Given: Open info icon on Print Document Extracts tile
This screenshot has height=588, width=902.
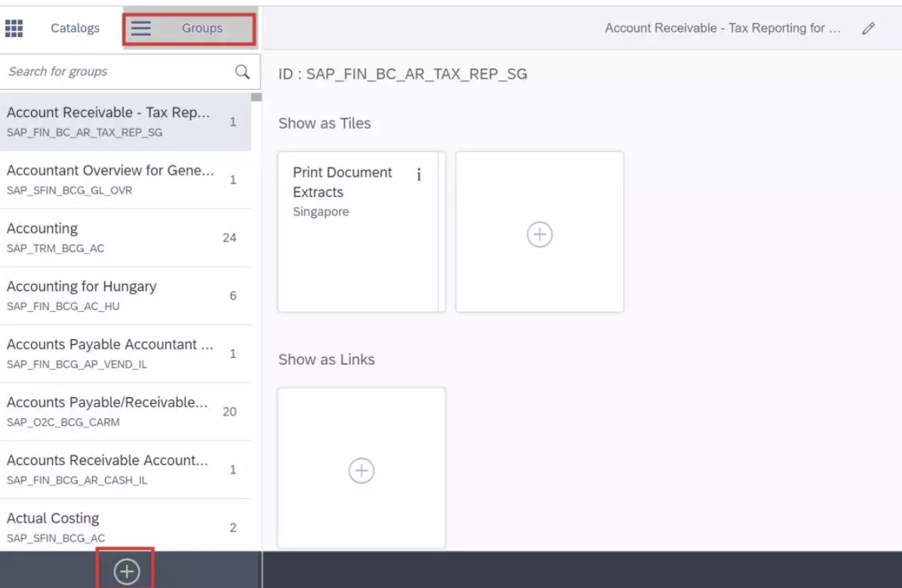Looking at the screenshot, I should pos(419,175).
